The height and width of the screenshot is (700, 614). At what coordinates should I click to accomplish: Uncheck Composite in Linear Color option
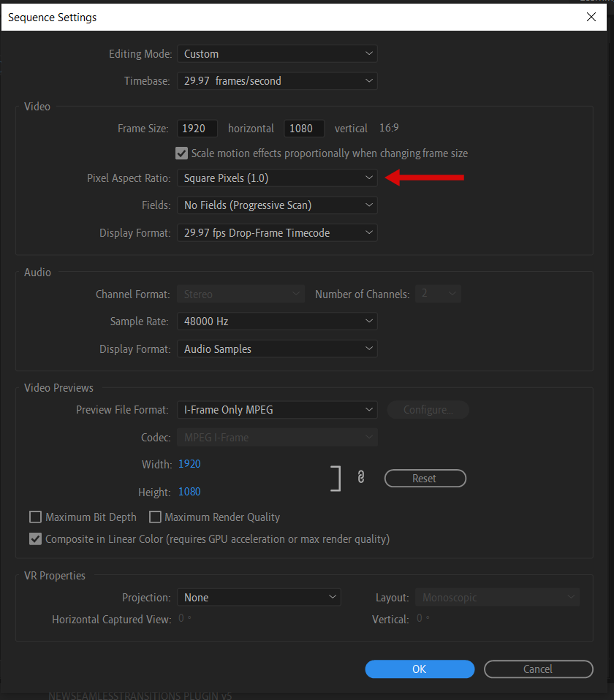35,539
